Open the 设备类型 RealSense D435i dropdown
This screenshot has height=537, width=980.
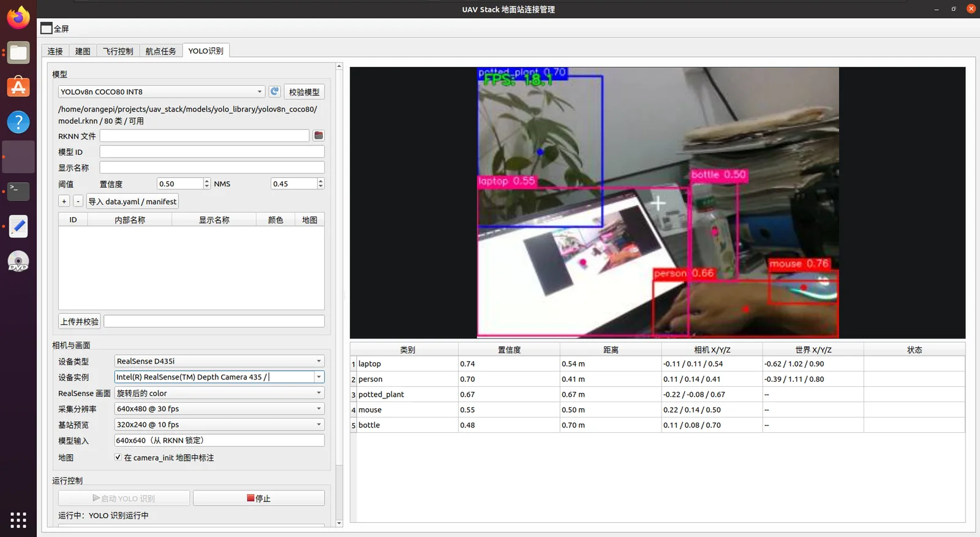coord(219,361)
